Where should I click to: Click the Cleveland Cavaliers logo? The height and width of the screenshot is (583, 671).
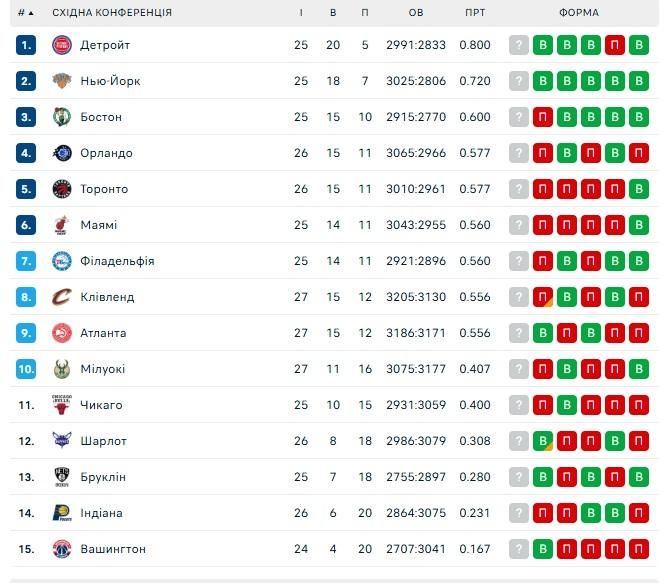[62, 297]
